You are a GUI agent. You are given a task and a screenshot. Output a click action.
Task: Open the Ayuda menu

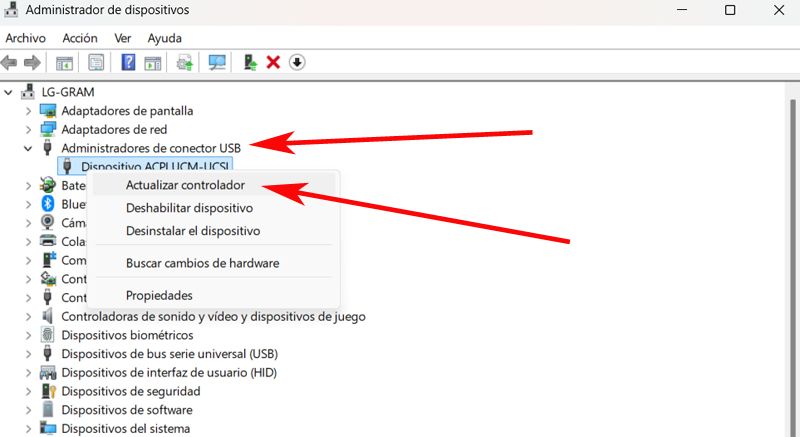point(164,38)
